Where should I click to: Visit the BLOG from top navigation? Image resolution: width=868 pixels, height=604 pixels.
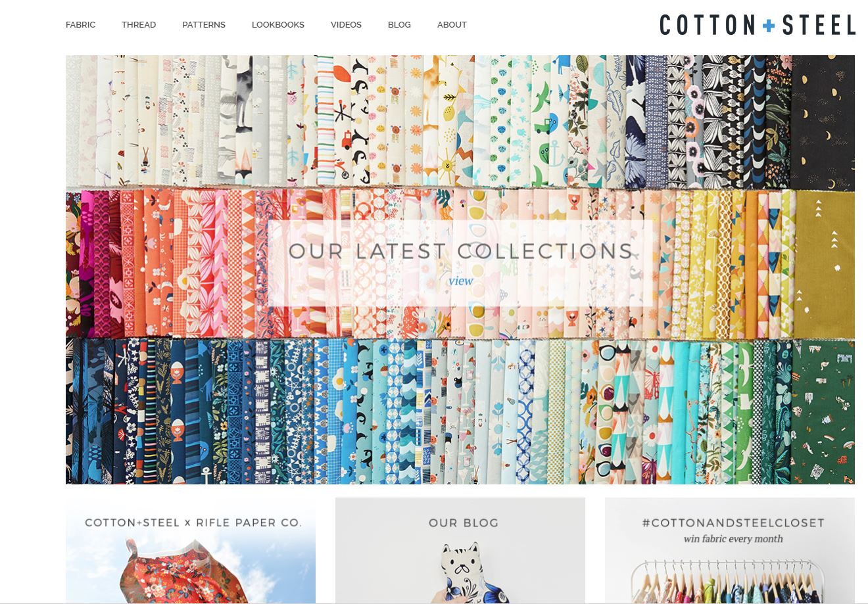399,25
